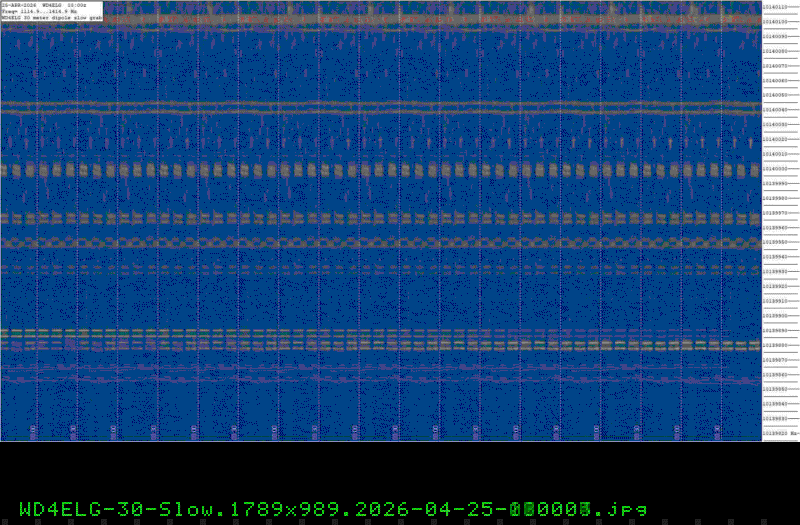Screen dimensions: 800x525
Task: Select the 10140110 frequency label
Action: pos(774,7)
